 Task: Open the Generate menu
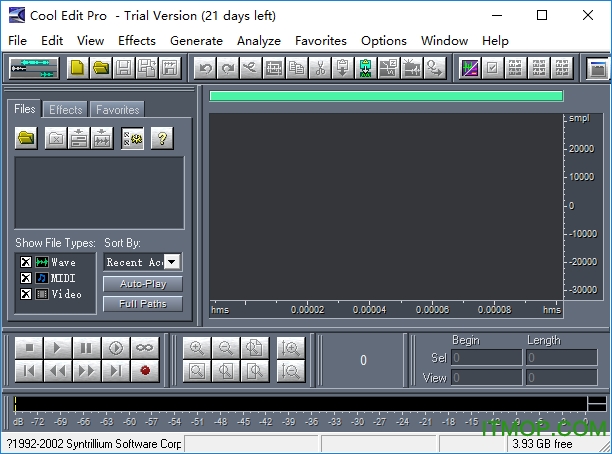tap(196, 41)
